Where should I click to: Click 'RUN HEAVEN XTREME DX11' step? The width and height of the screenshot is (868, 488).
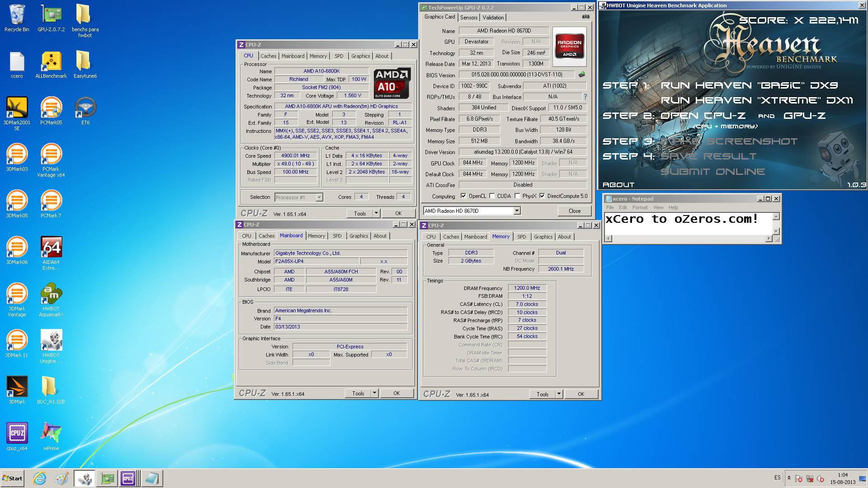tap(757, 100)
